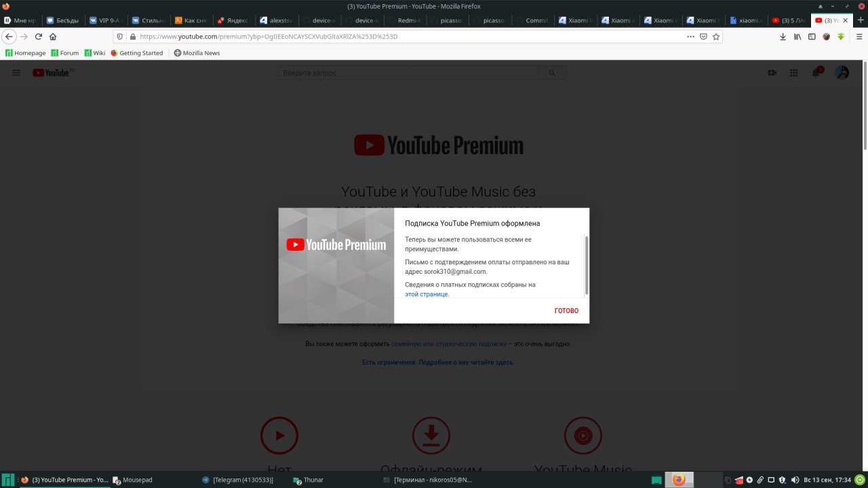
Task: Switch to the 'VIP 9-A' tab
Action: pos(105,20)
